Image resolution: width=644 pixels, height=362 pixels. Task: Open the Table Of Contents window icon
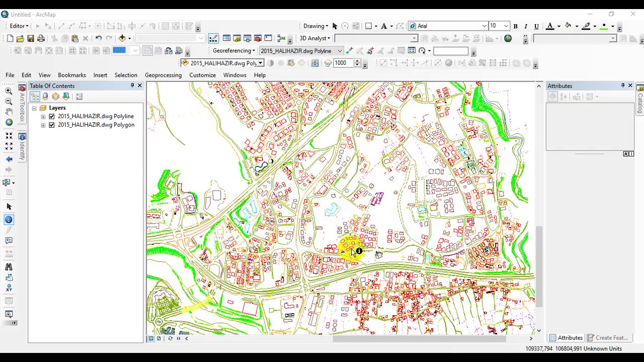226,38
